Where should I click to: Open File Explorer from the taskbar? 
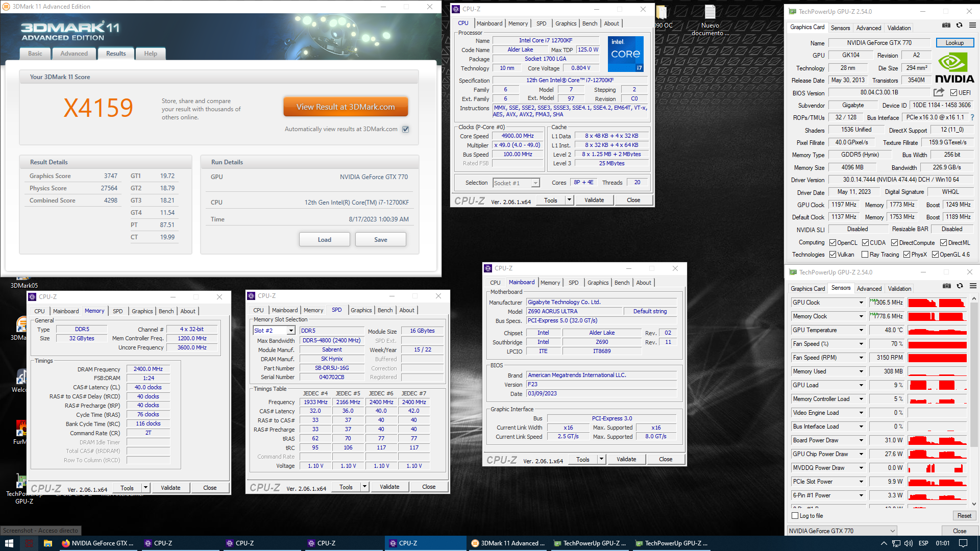47,543
